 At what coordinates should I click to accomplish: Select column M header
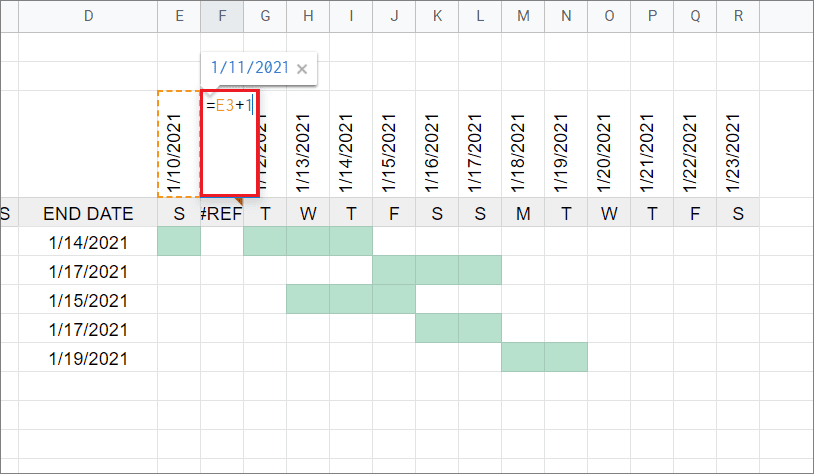click(523, 16)
